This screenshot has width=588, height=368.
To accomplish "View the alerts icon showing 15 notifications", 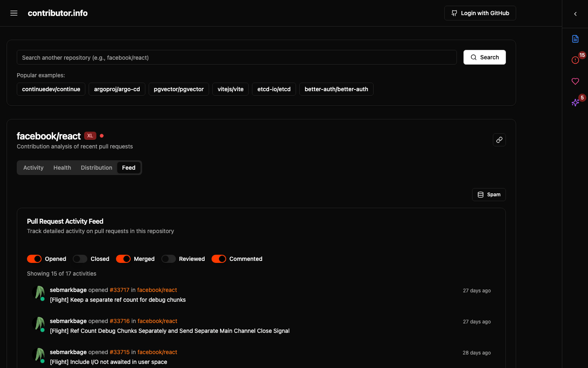I will (x=575, y=60).
